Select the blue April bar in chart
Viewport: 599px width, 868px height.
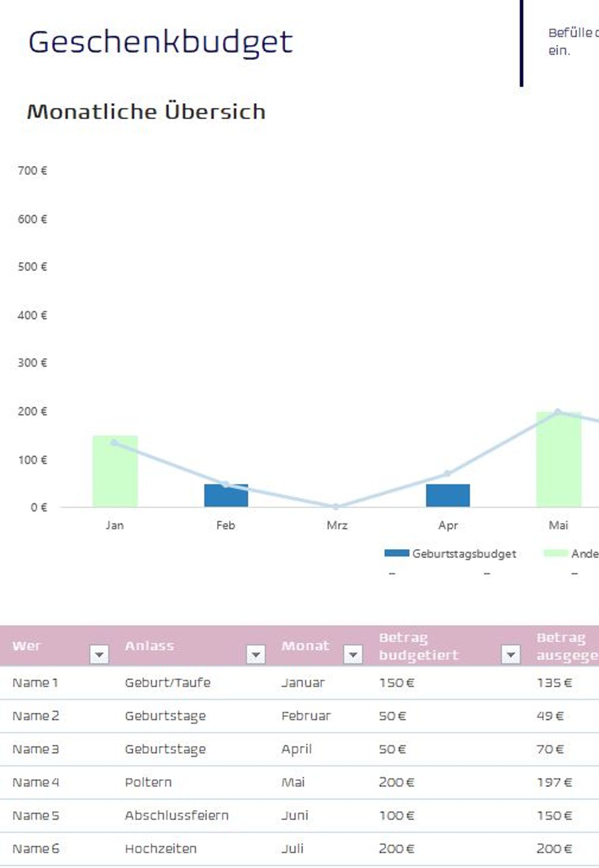448,497
